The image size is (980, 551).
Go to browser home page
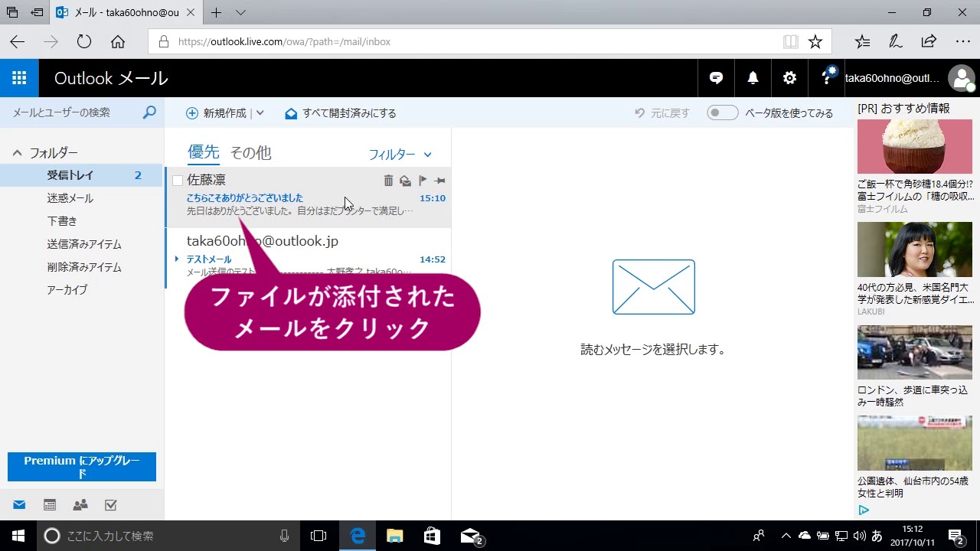point(117,42)
